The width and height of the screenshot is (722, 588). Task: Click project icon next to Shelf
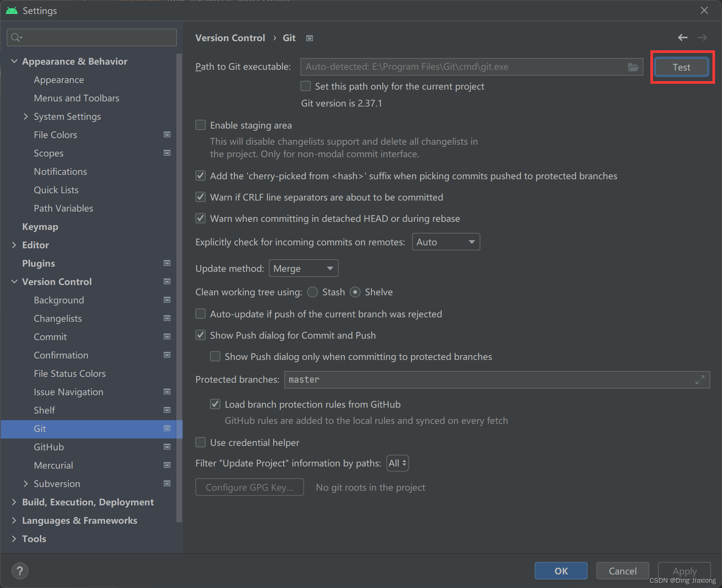[x=167, y=410]
